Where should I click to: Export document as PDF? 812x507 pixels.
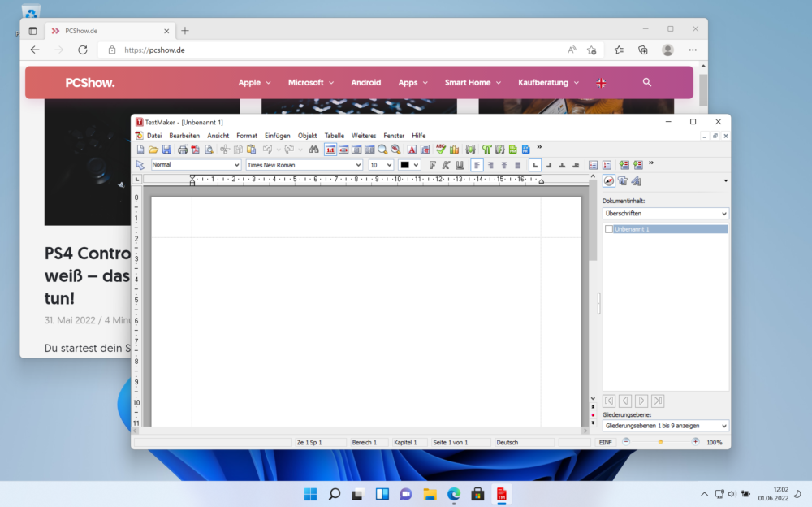pyautogui.click(x=195, y=149)
